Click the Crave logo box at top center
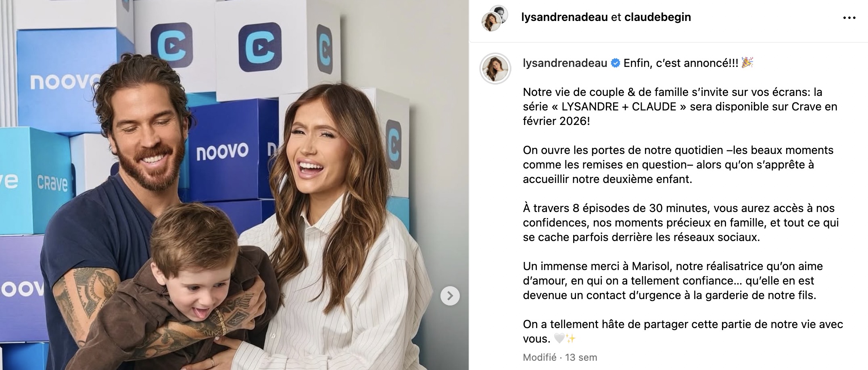The width and height of the screenshot is (868, 370). (x=259, y=48)
